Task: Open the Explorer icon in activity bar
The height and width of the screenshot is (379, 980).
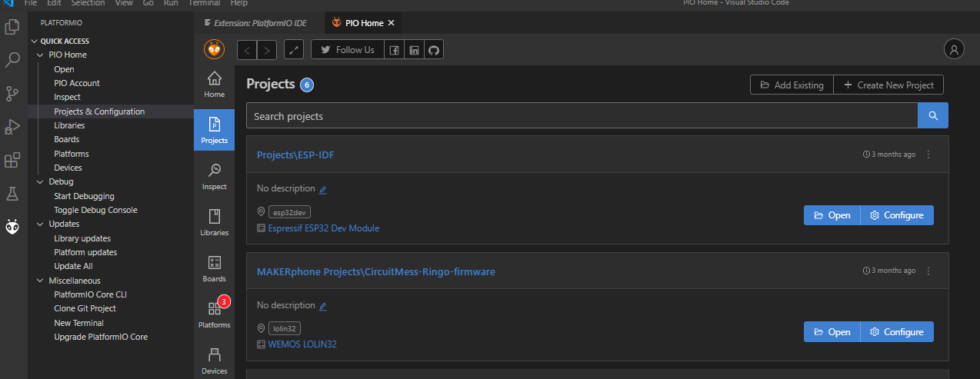Action: [12, 27]
